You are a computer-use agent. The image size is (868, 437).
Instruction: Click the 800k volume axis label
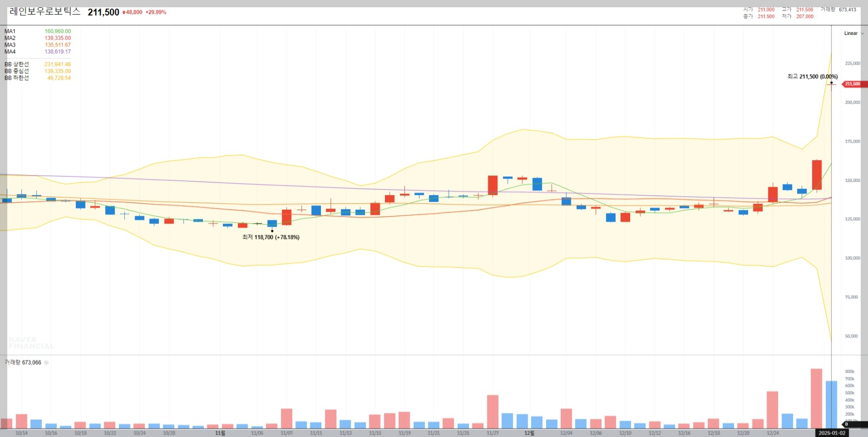(850, 372)
